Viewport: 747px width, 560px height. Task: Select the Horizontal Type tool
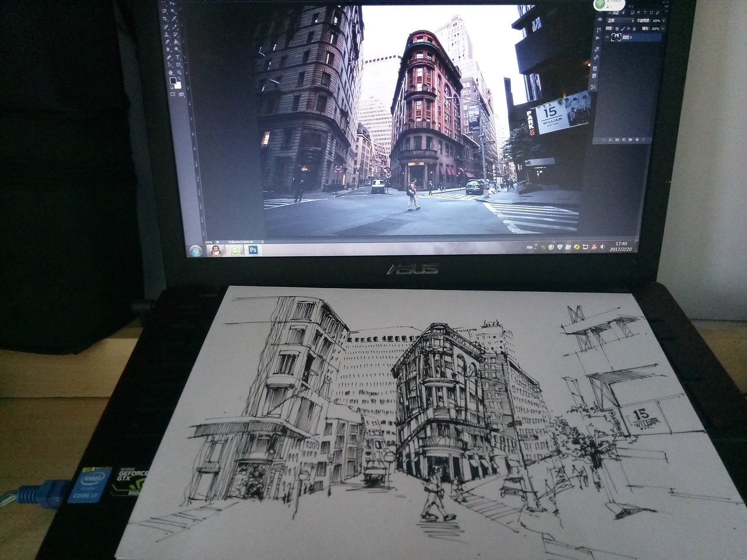177,57
